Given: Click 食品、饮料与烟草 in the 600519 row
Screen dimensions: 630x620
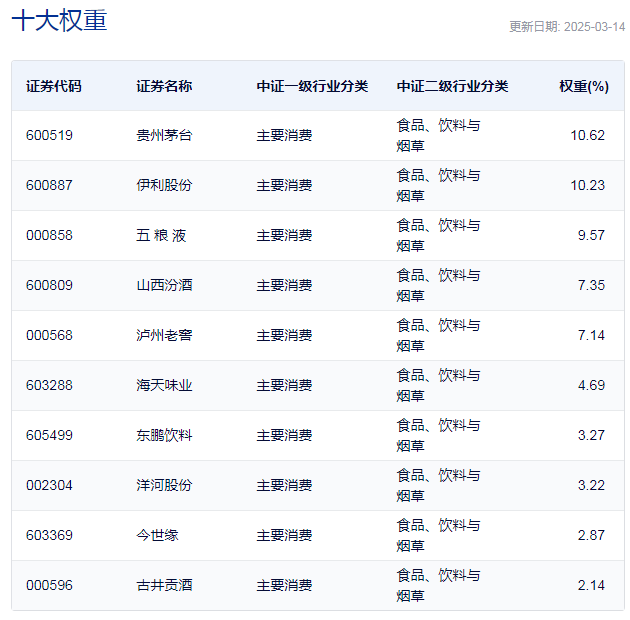Looking at the screenshot, I should coord(438,135).
